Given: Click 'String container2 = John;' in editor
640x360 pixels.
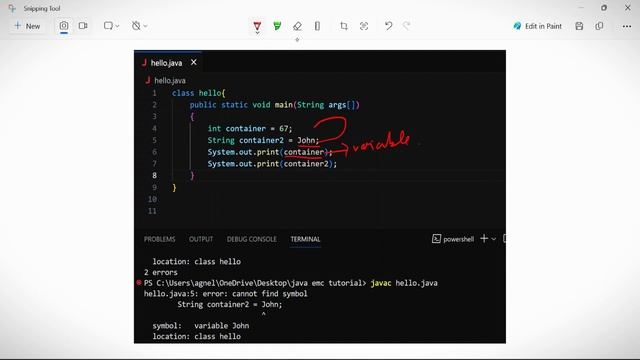Looking at the screenshot, I should point(263,140).
